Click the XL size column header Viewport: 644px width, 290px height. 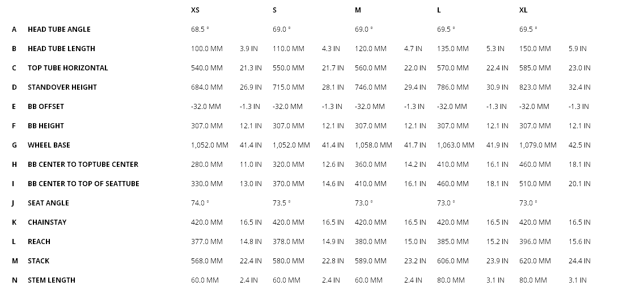pyautogui.click(x=523, y=10)
